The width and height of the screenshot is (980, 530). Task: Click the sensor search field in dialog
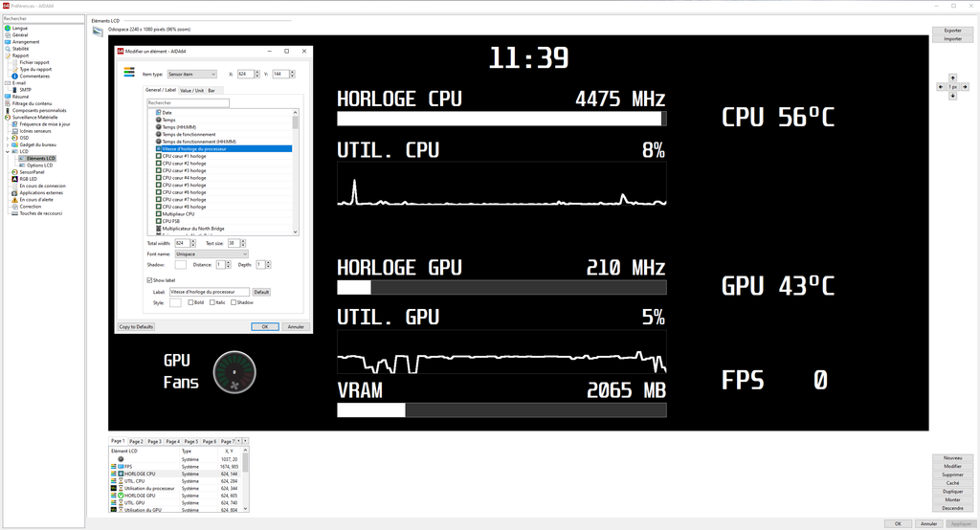189,102
